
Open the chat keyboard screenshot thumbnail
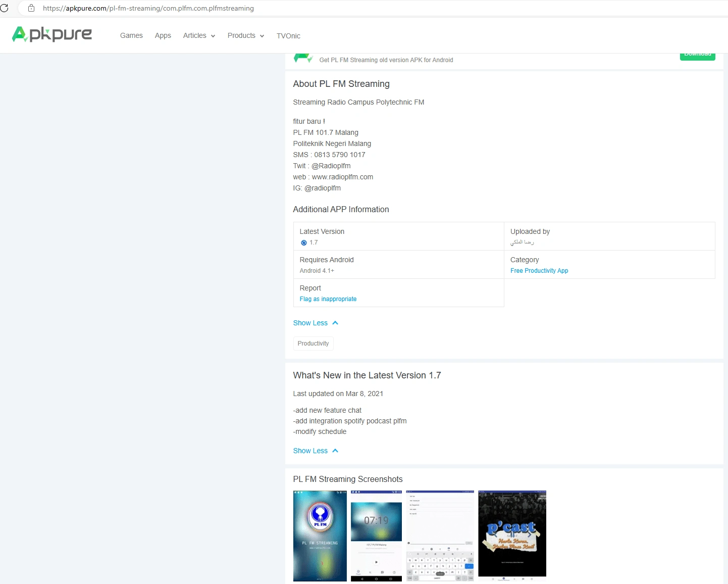tap(440, 536)
